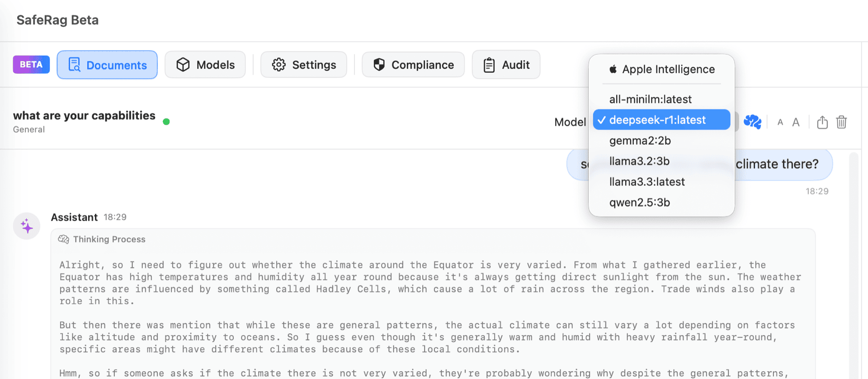Delete conversation with trash icon

(841, 122)
